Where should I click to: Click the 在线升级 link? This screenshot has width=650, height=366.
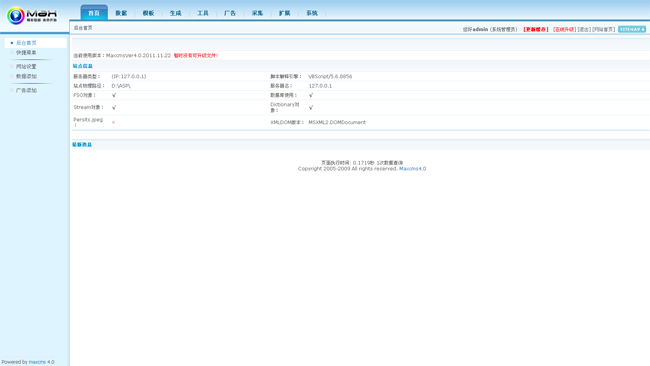click(x=564, y=29)
